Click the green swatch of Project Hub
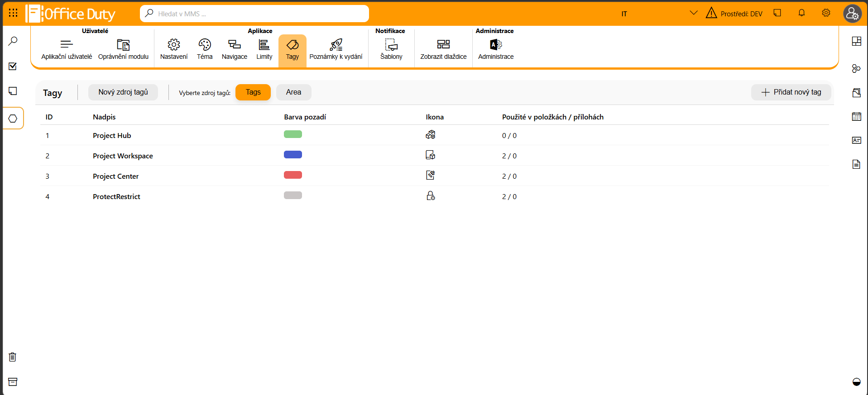Screen dimensions: 868x395 [293, 134]
